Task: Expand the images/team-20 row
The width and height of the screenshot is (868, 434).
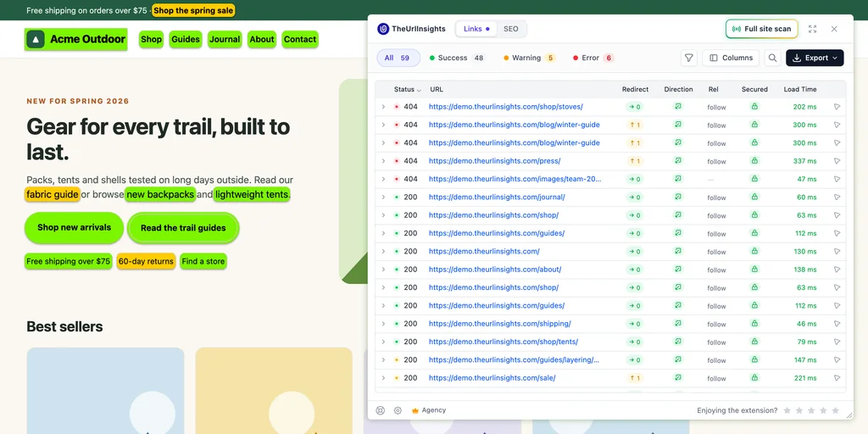Action: [383, 180]
